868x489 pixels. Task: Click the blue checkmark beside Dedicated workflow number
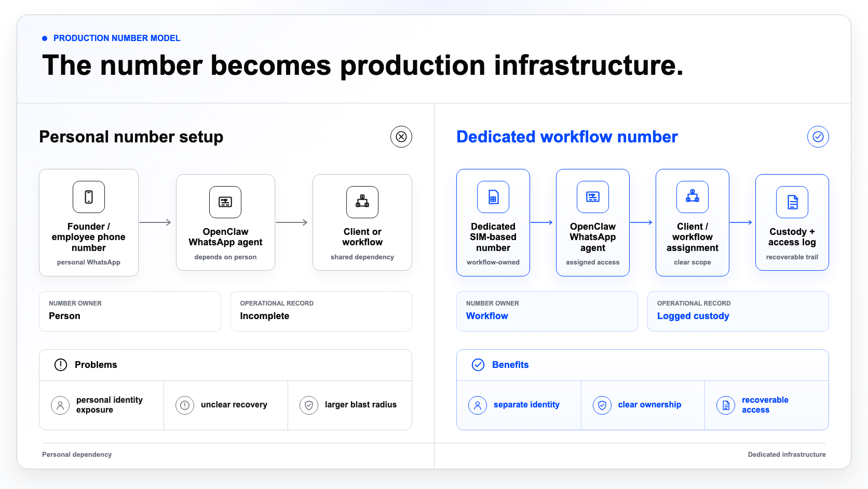point(818,137)
